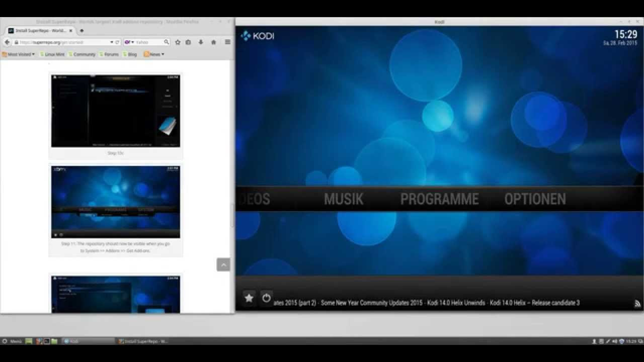The image size is (644, 362).
Task: Open Step 11 Kodi home screenshot thumbnail
Action: pyautogui.click(x=116, y=202)
